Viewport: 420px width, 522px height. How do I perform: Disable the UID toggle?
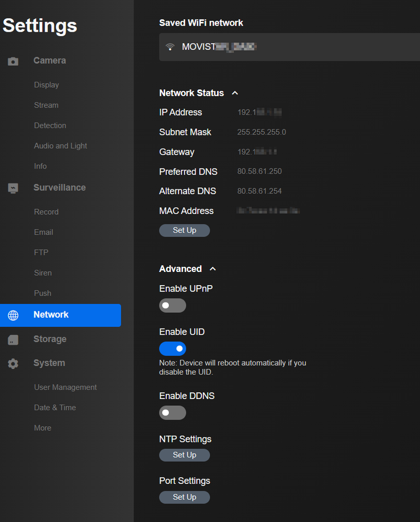coord(173,348)
